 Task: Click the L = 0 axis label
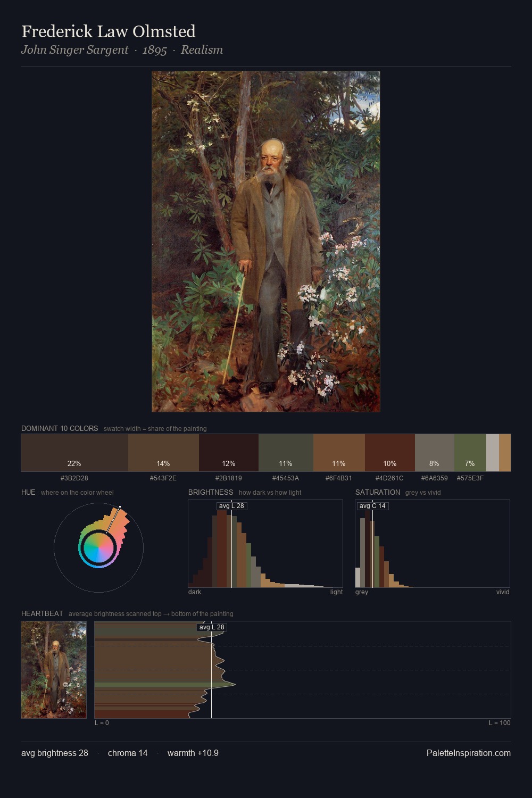(102, 723)
